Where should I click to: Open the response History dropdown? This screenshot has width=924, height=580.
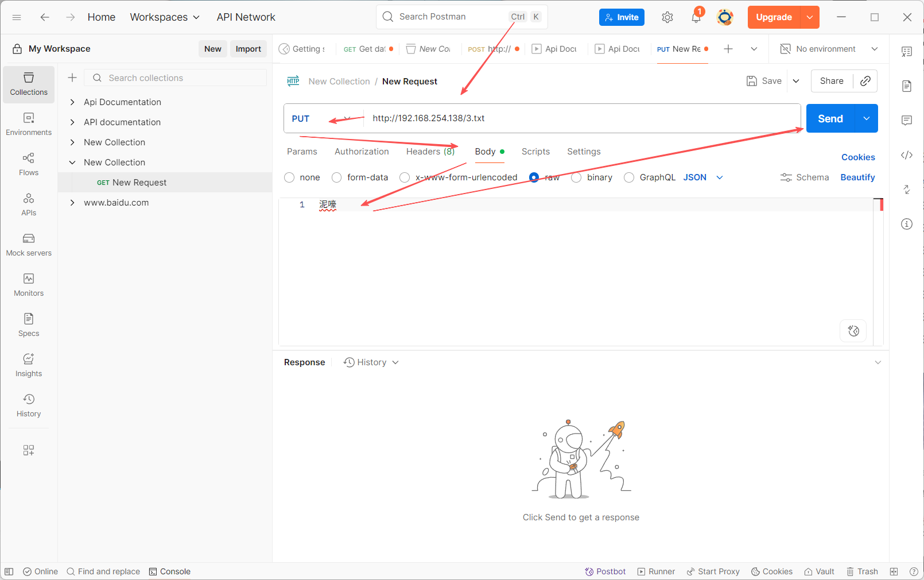371,362
